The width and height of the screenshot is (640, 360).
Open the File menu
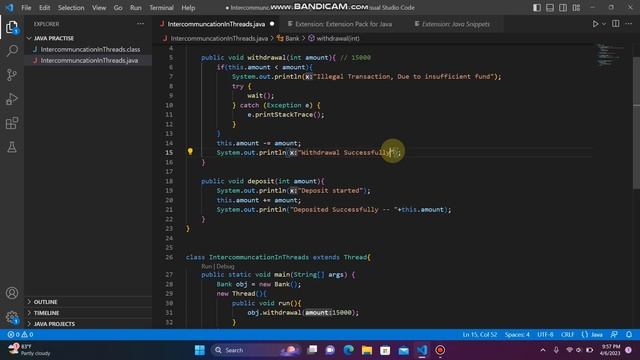(26, 8)
